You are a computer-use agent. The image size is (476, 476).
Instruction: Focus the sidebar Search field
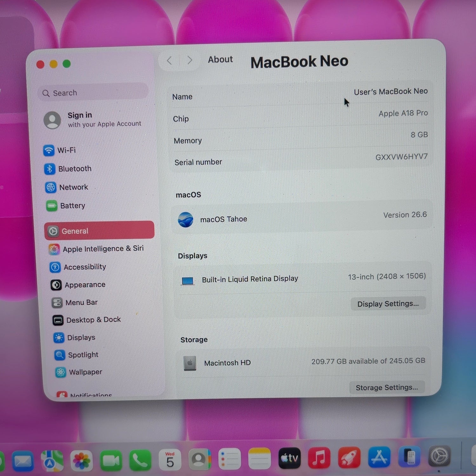click(x=93, y=92)
